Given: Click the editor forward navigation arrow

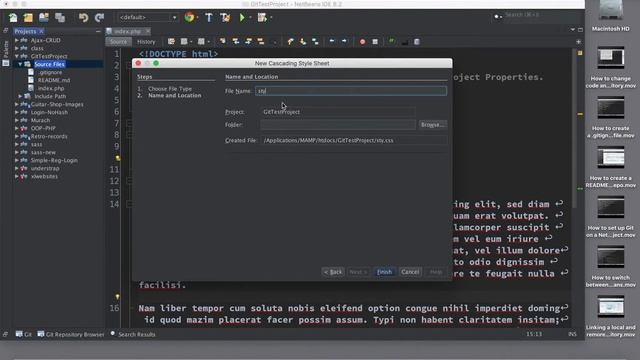Looking at the screenshot, I should 344,42.
